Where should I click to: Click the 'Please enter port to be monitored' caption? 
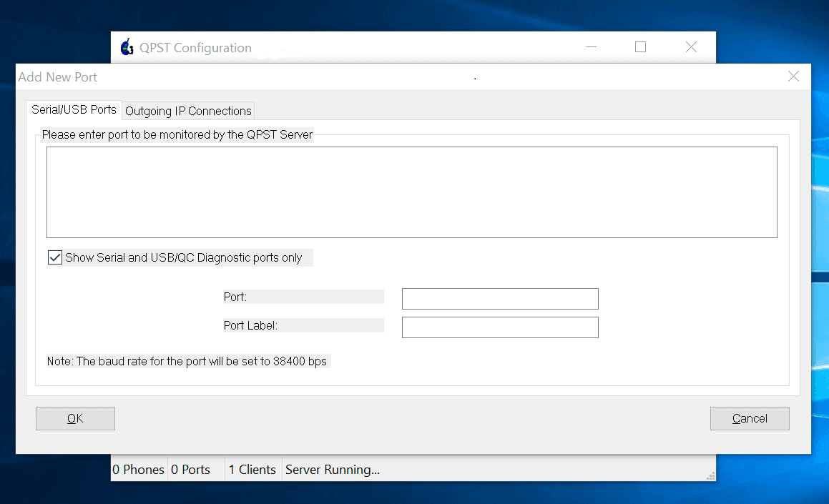pyautogui.click(x=177, y=134)
